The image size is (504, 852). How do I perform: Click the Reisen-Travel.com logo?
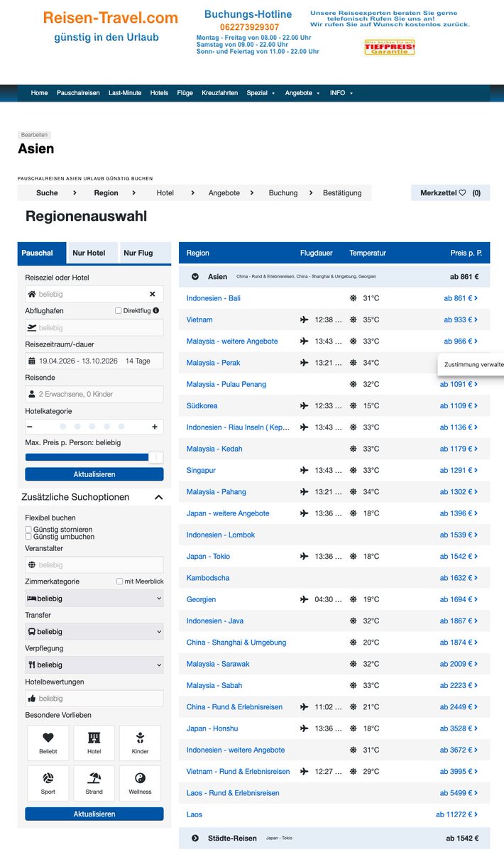pyautogui.click(x=110, y=18)
